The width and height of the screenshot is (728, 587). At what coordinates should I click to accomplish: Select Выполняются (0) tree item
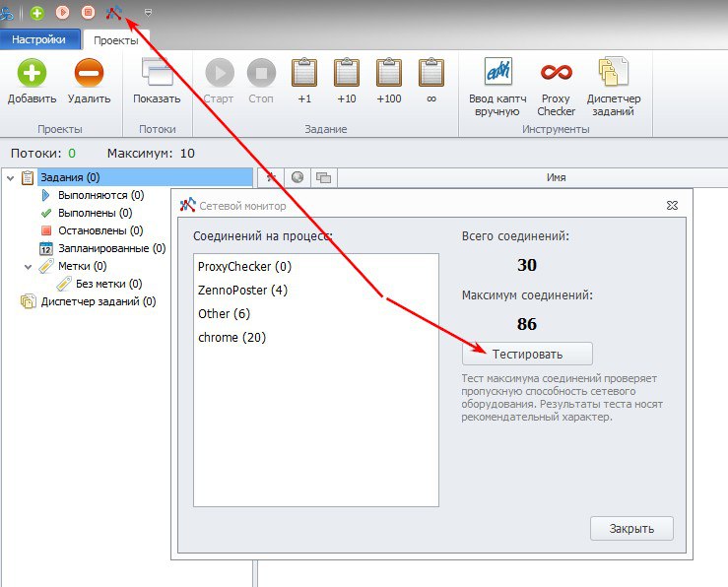coord(100,195)
